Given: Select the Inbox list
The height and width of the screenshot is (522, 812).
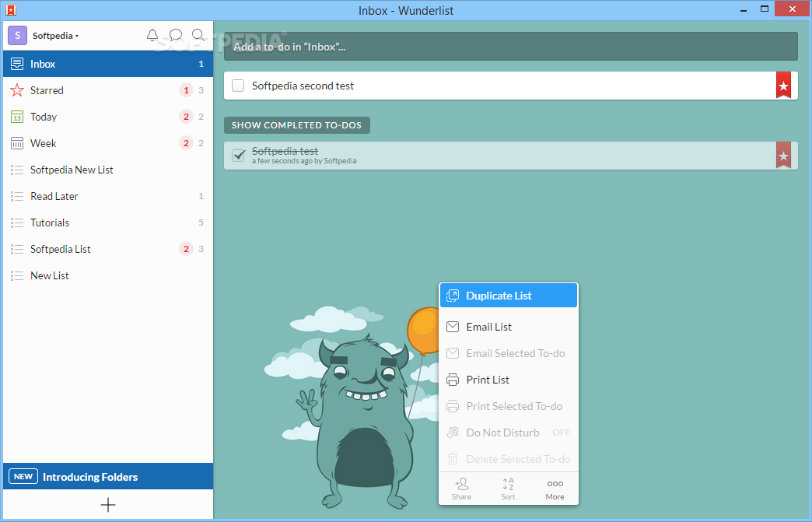Looking at the screenshot, I should (108, 64).
